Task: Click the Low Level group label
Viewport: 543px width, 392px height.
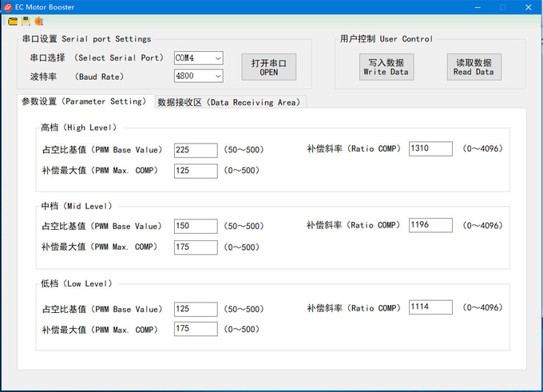Action: pyautogui.click(x=77, y=283)
